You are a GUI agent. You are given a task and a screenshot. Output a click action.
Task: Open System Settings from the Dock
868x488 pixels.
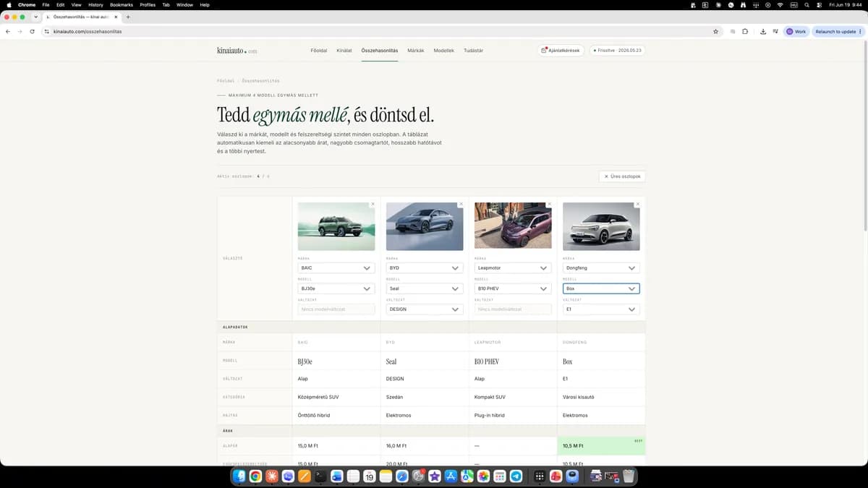(x=418, y=476)
